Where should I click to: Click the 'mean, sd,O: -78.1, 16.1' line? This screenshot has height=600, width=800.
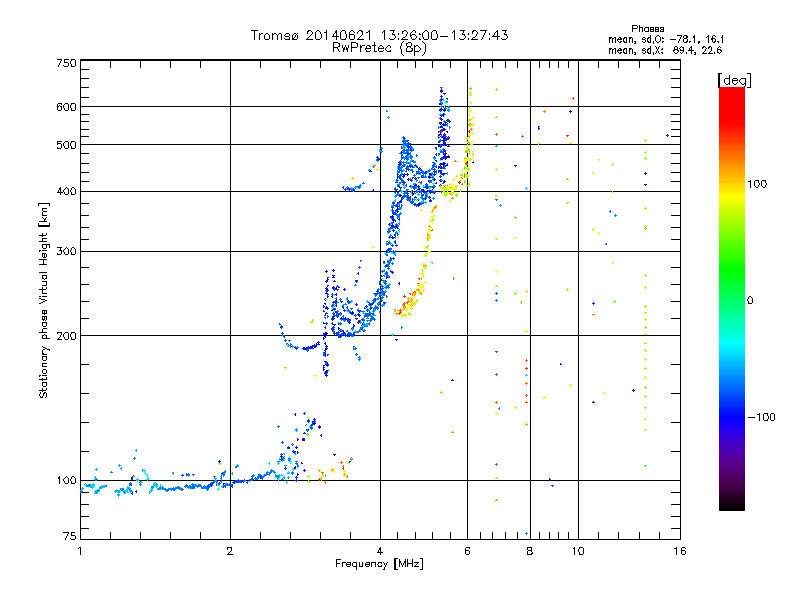tap(666, 39)
